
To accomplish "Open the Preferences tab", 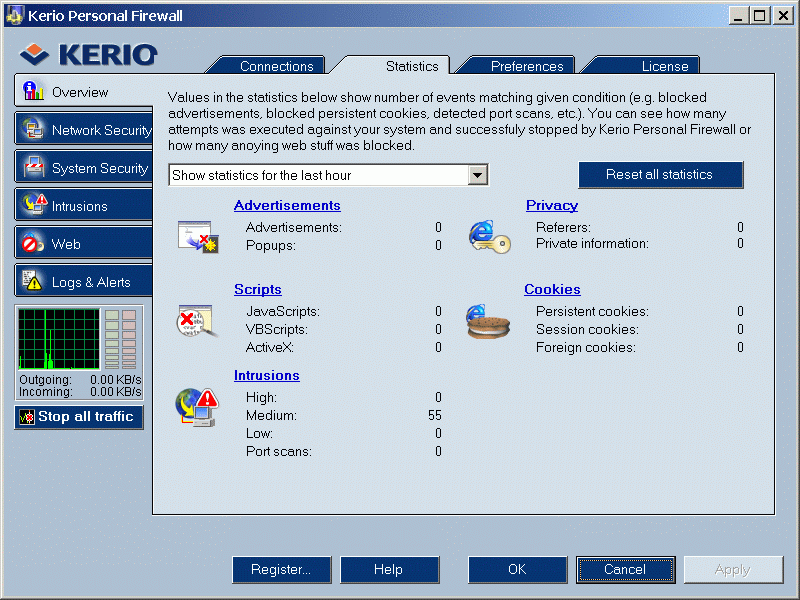I will [x=527, y=66].
